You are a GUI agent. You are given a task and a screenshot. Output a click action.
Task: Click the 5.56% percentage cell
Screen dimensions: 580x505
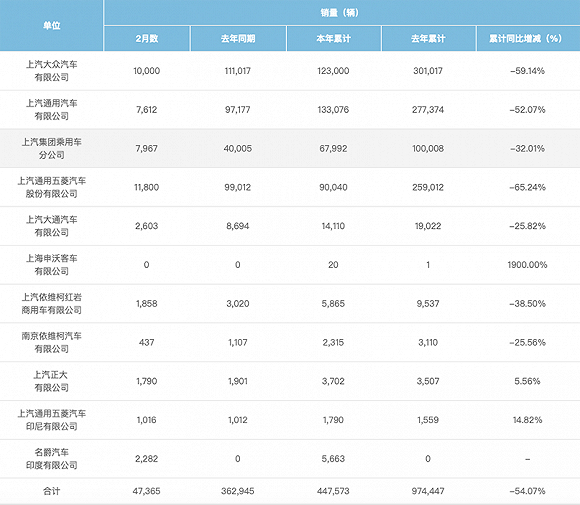point(527,381)
